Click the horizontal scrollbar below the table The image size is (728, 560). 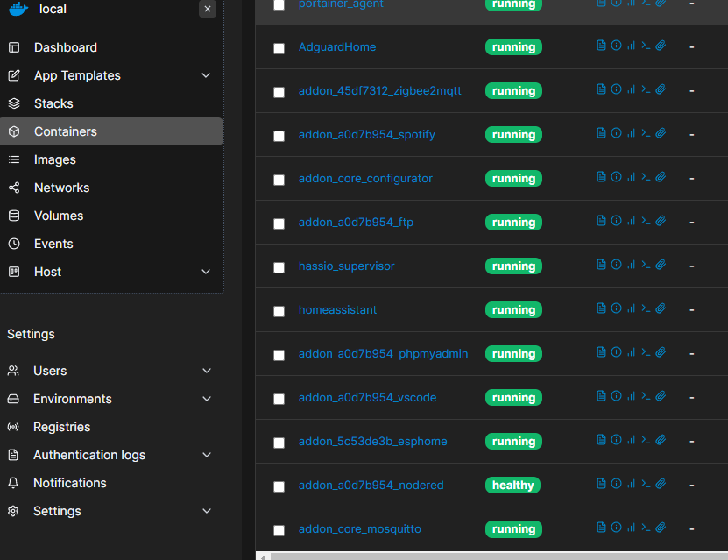(491, 556)
